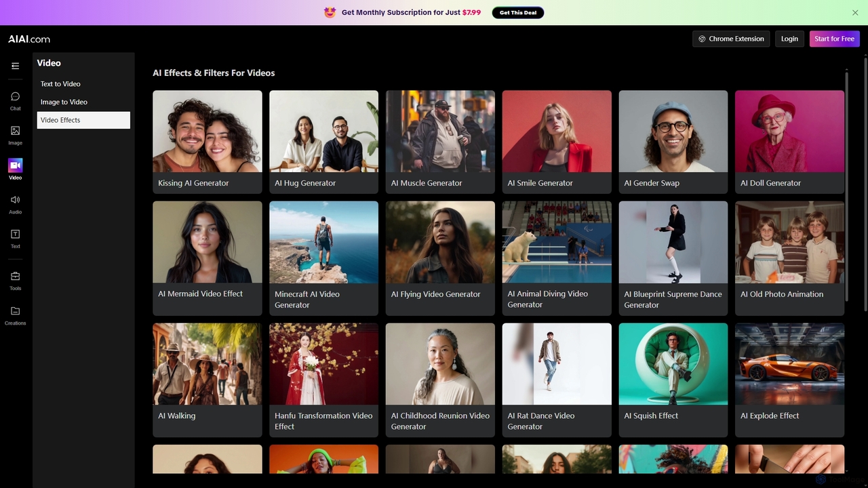Open the AI Childhood Reunion Video thumbnail

[x=440, y=364]
